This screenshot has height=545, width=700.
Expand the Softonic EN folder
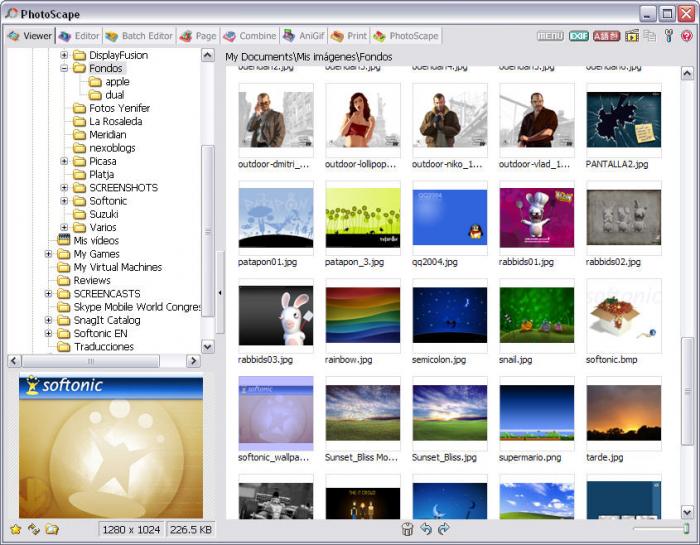[48, 333]
